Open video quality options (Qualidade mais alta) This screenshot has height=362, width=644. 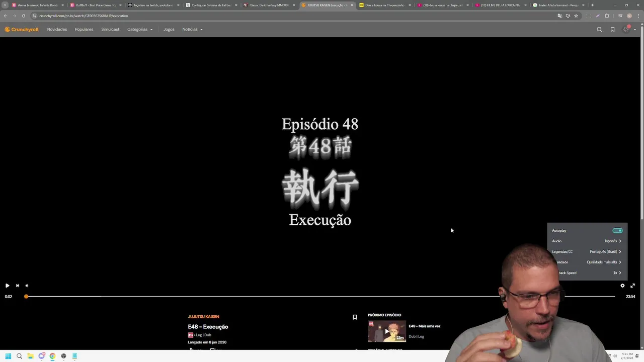(587, 262)
